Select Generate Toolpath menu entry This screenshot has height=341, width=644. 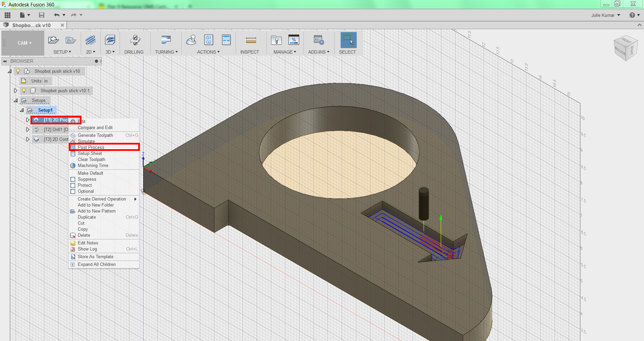(x=95, y=135)
